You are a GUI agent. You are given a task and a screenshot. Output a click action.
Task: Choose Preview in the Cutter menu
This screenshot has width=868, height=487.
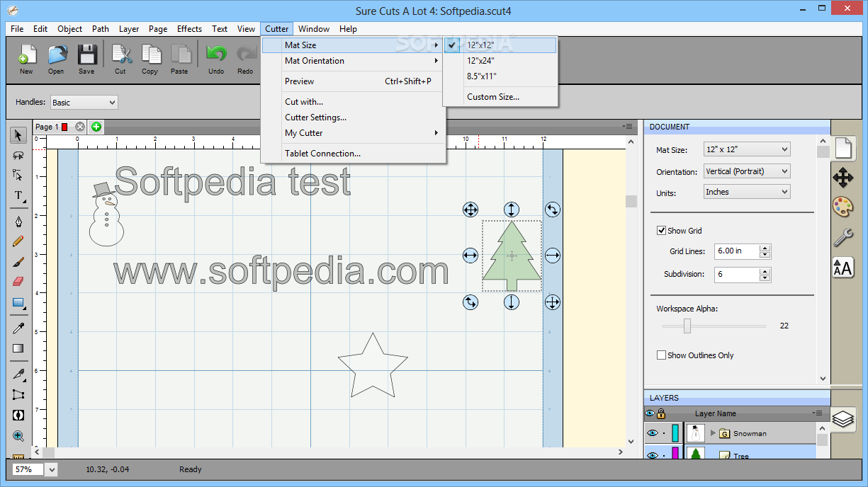coord(353,81)
